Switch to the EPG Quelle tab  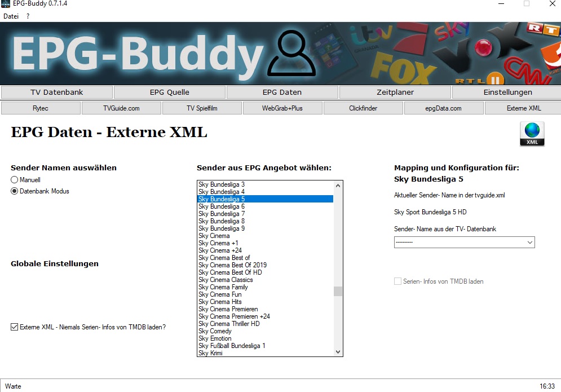170,93
